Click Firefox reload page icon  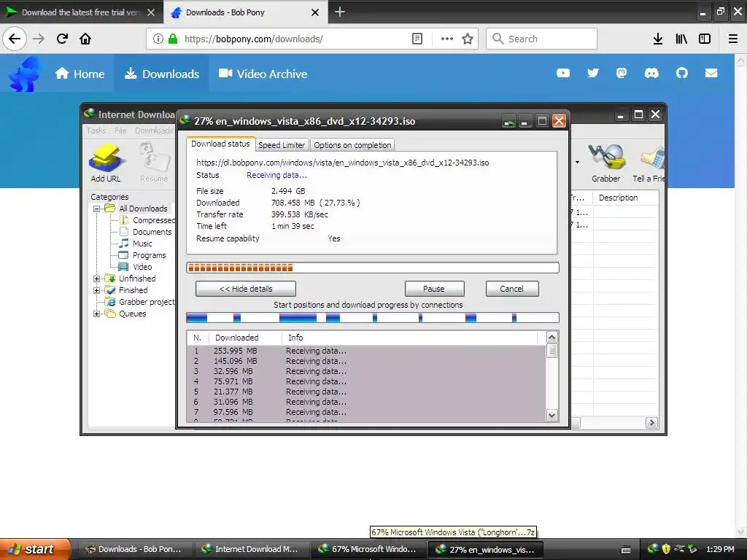pyautogui.click(x=62, y=39)
